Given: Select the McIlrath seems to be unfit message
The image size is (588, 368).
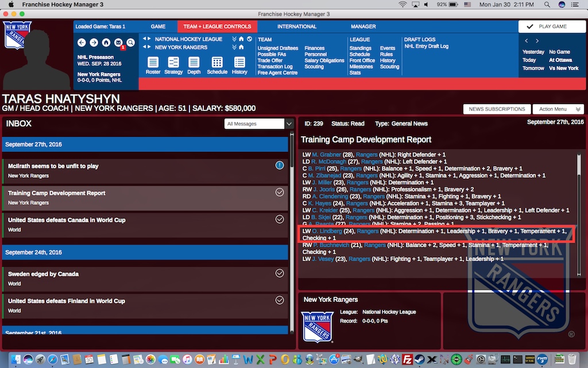Looking at the screenshot, I should [145, 171].
